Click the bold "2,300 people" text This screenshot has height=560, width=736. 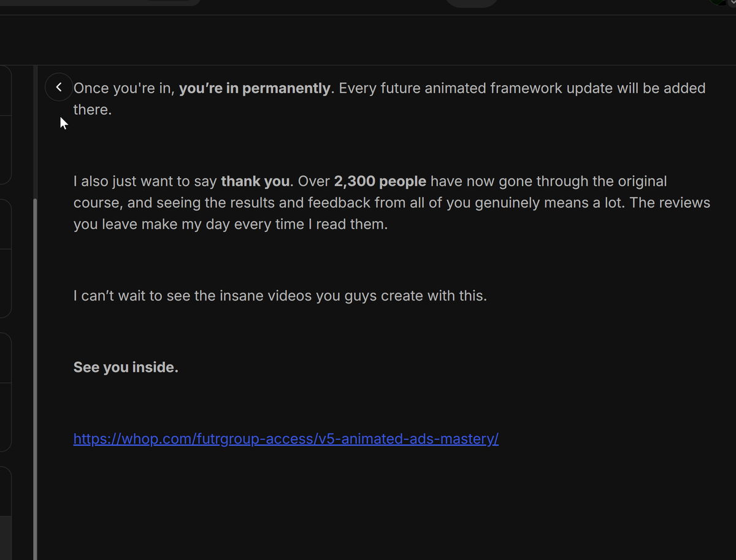click(x=380, y=182)
